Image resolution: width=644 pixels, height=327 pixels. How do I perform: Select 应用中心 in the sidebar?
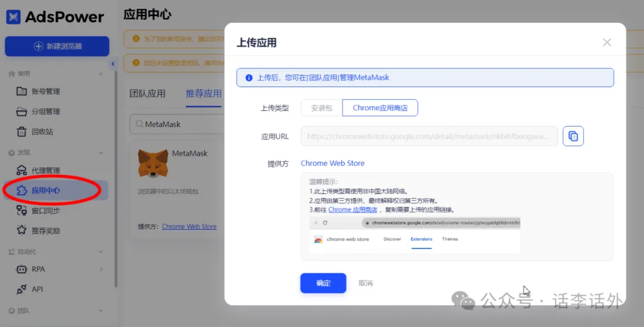(x=55, y=190)
